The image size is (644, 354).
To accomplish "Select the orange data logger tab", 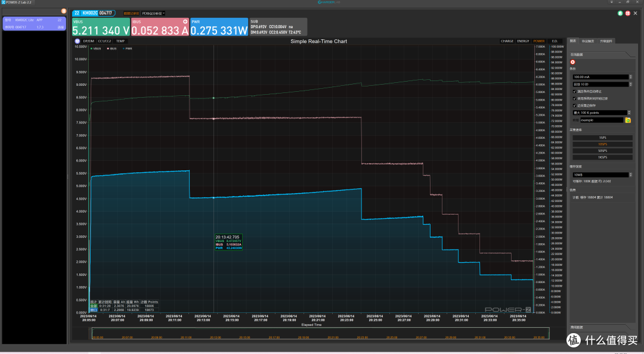I will (x=131, y=14).
